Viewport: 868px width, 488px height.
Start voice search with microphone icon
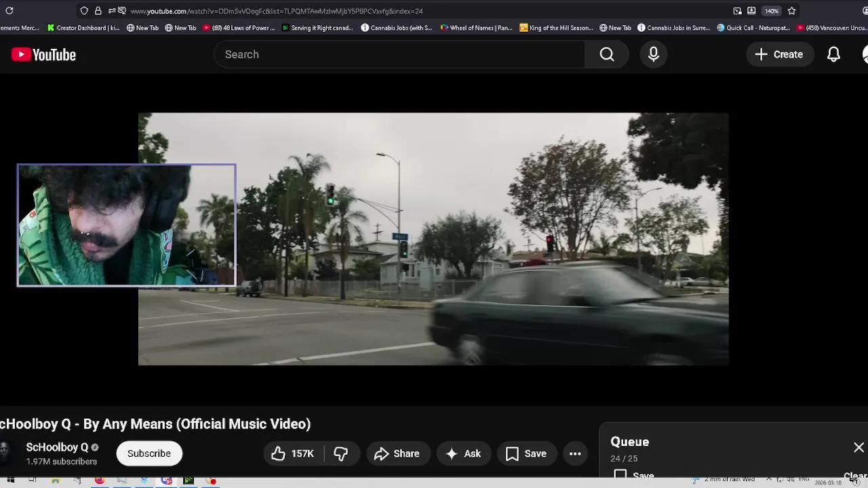point(654,54)
